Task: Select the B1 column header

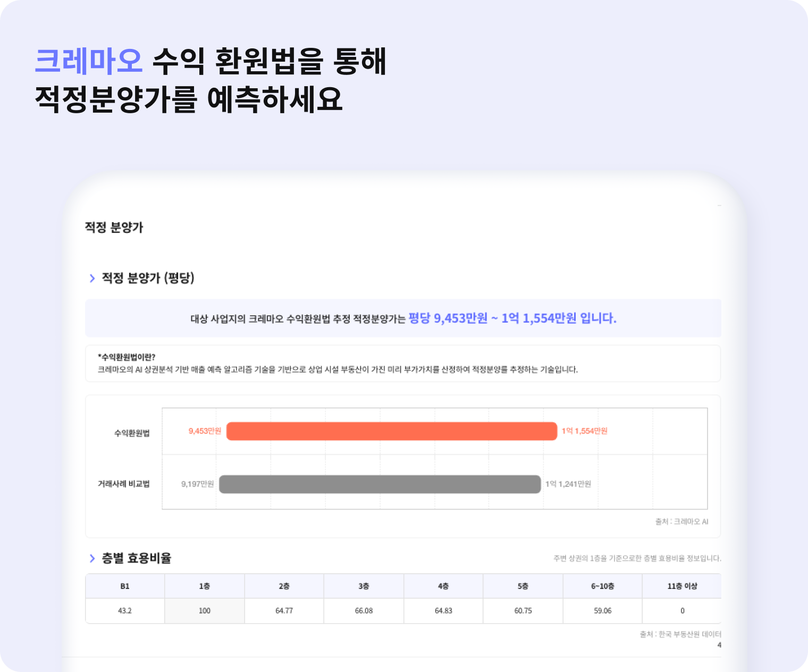Action: click(x=125, y=586)
